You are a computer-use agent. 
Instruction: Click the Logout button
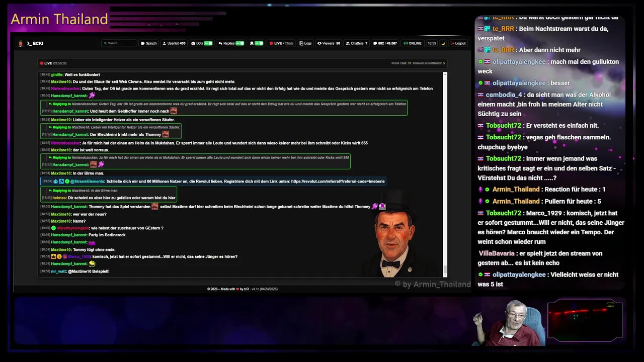click(x=458, y=43)
